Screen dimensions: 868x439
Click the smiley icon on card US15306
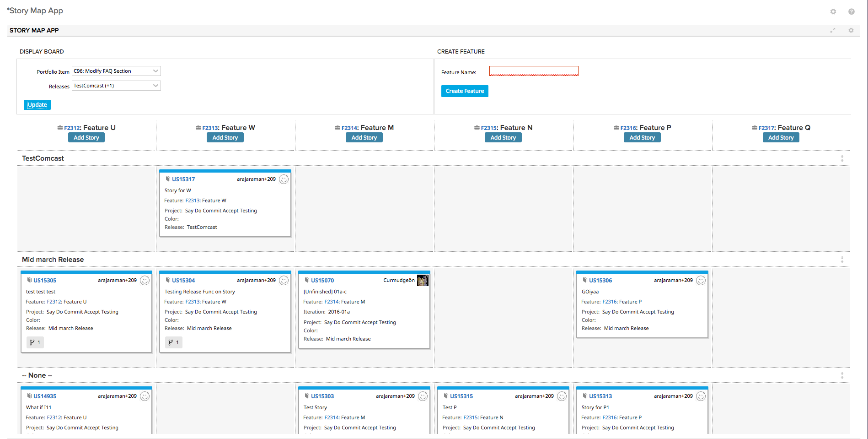click(x=701, y=281)
